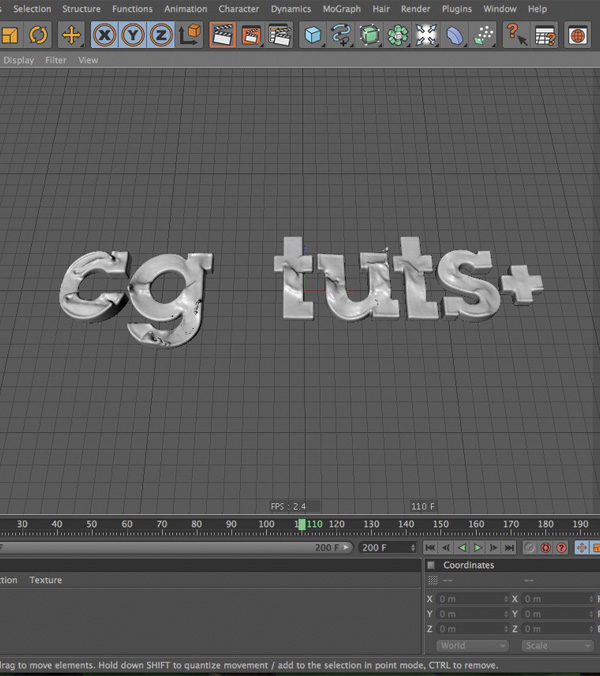
Task: Open the Render menu
Action: tap(416, 9)
